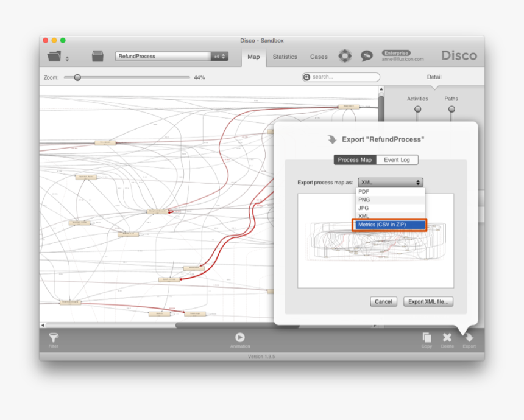The image size is (524, 420).
Task: Click the user email anne@fluxicon.com
Action: click(x=403, y=59)
